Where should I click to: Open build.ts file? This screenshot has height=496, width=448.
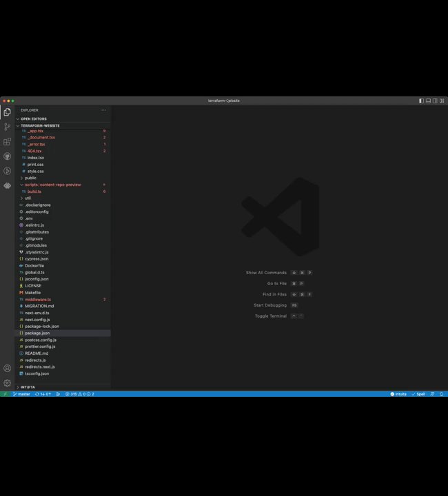63,192
